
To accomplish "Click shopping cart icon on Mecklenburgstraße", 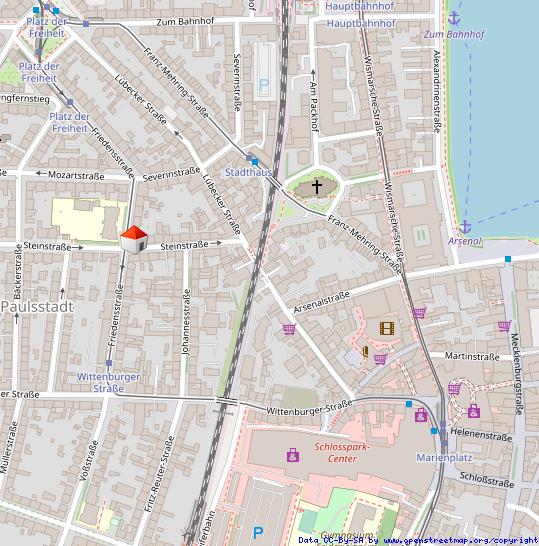I will 504,326.
